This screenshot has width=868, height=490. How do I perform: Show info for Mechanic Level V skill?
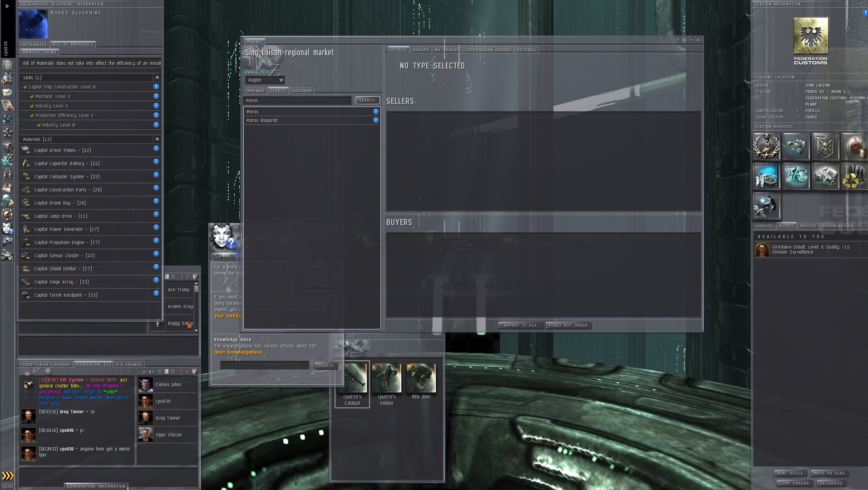click(156, 96)
